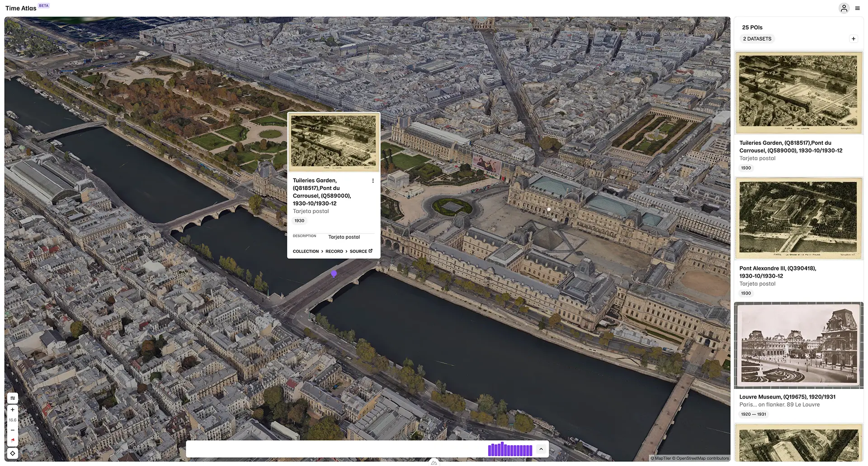Select the Louvre Museum card title
The height and width of the screenshot is (466, 868).
tap(787, 397)
